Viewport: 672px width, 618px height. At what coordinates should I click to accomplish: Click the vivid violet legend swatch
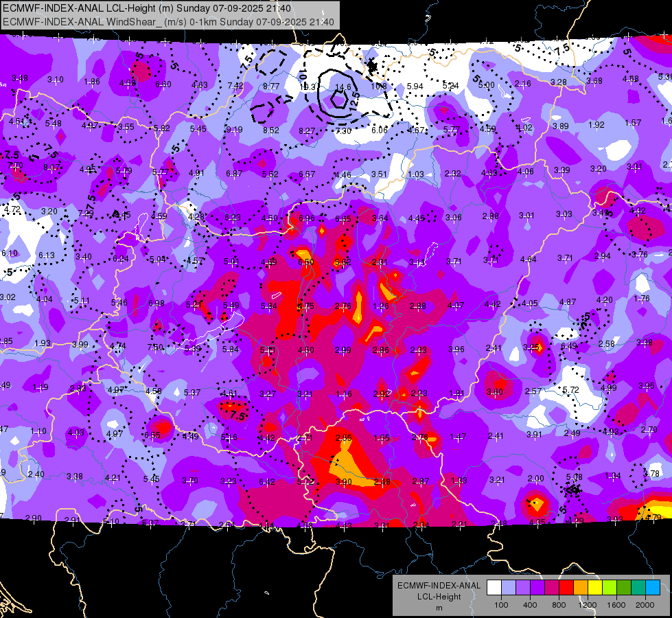(537, 588)
